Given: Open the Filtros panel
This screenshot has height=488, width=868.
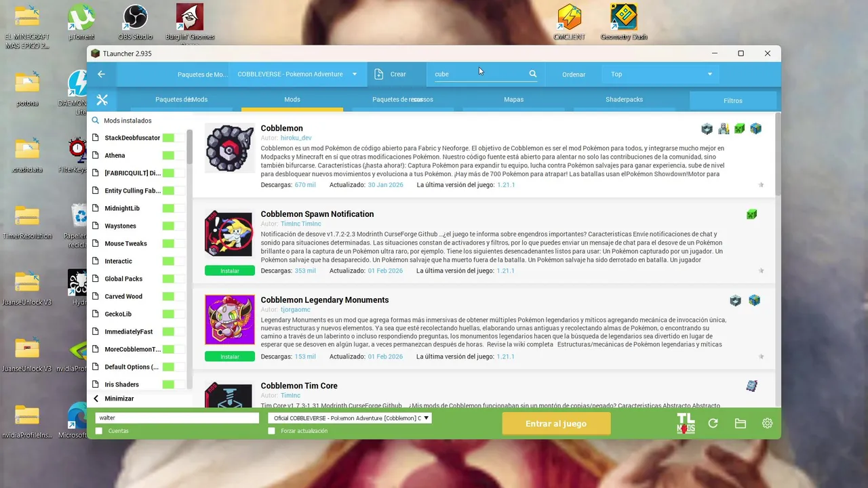Looking at the screenshot, I should (733, 100).
